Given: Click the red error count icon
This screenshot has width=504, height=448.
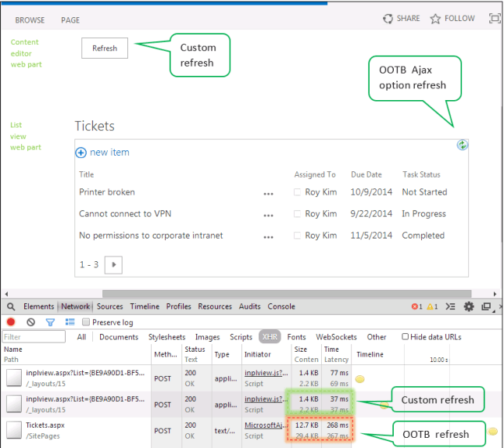Looking at the screenshot, I should pos(415,306).
